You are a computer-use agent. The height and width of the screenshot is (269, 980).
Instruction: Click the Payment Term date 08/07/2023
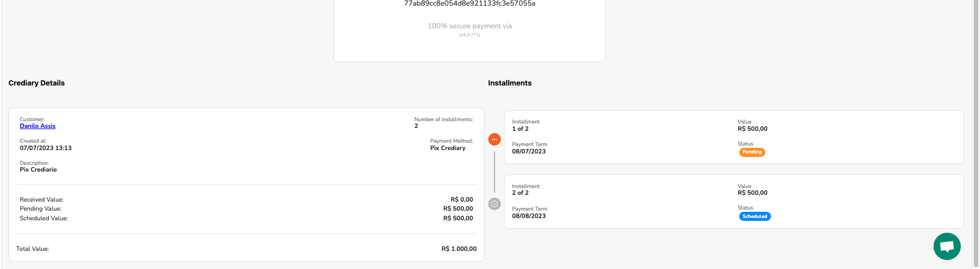click(x=529, y=152)
